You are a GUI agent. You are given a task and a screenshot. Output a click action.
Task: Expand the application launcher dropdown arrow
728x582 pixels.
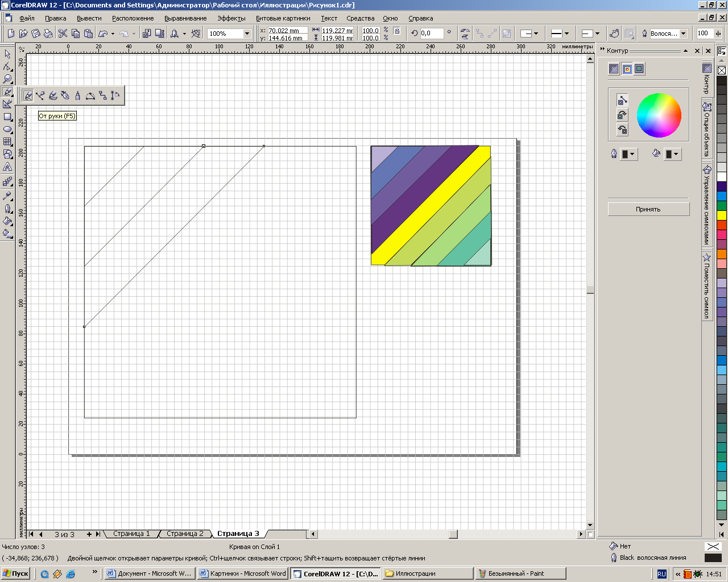[x=184, y=34]
